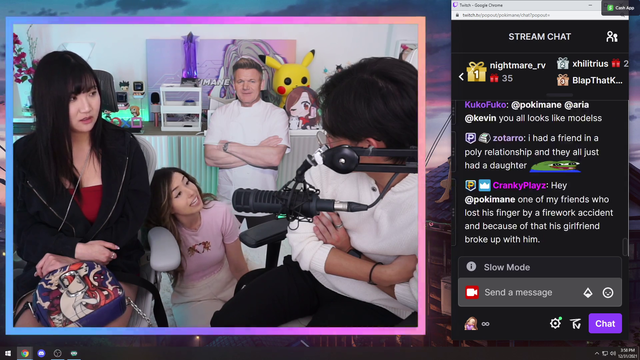640x360 pixels.
Task: Click the gold number 1 gift badge
Action: (476, 72)
